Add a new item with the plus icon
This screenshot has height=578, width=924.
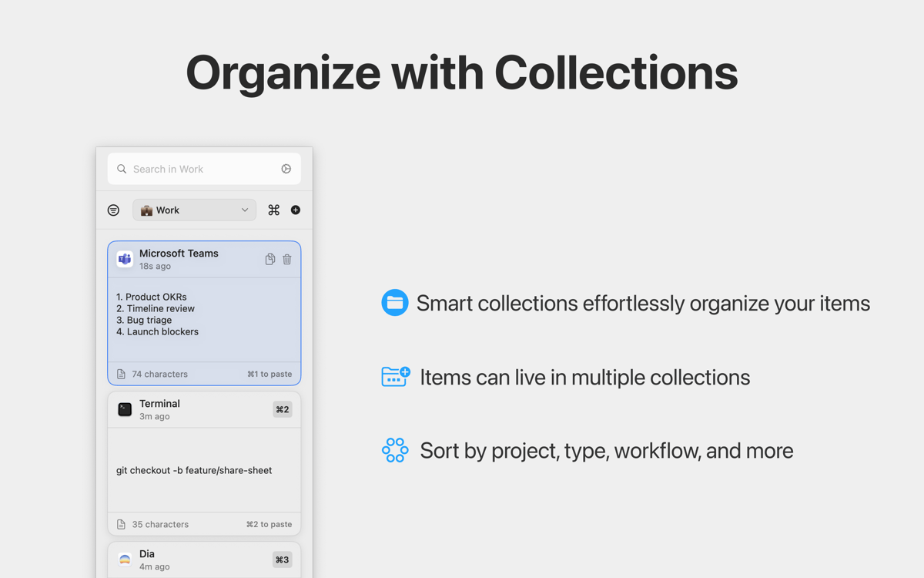[296, 210]
